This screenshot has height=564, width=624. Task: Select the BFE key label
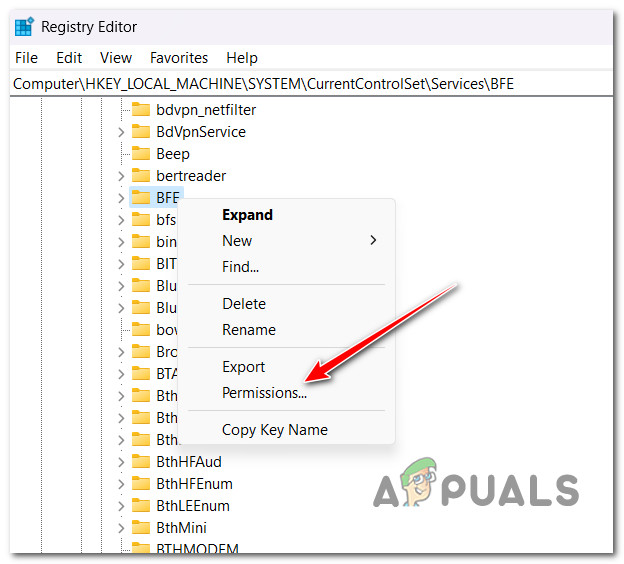point(168,197)
